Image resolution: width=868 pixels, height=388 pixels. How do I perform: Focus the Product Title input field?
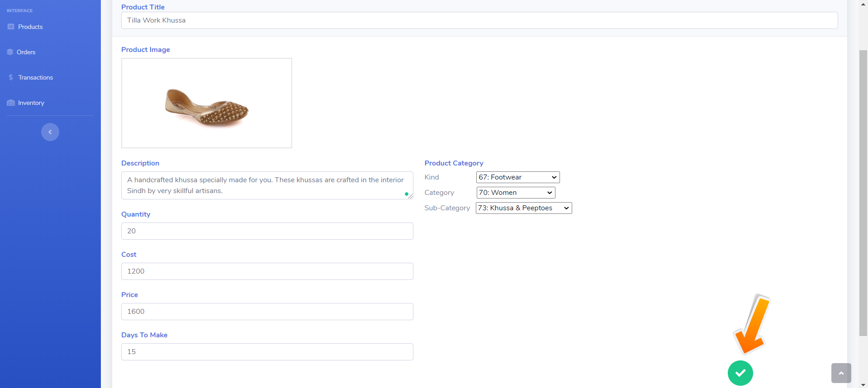(x=479, y=20)
